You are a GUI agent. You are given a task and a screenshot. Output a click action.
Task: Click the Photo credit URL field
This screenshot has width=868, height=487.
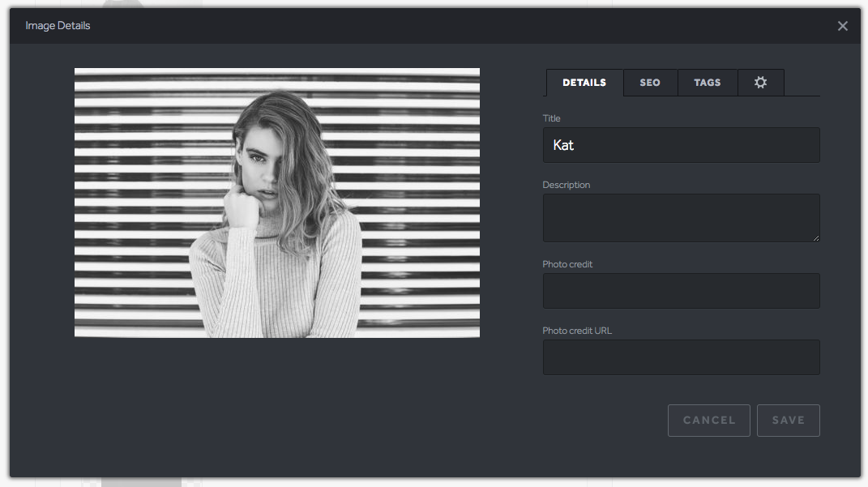(681, 357)
